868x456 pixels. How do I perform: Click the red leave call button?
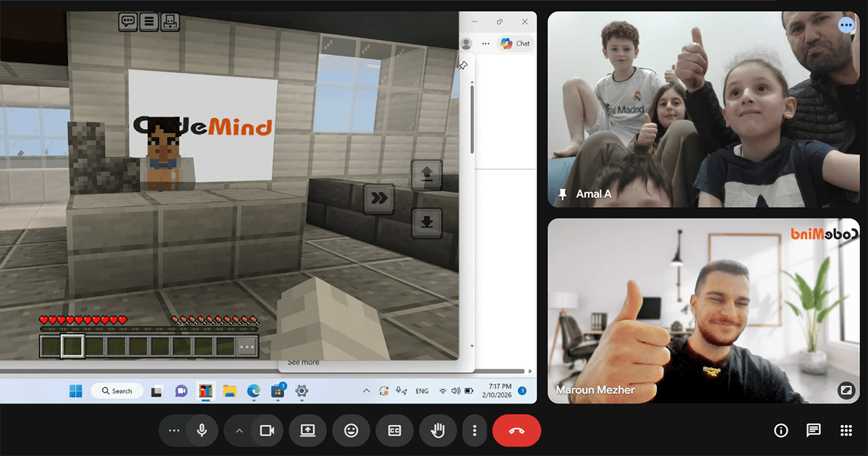point(516,431)
